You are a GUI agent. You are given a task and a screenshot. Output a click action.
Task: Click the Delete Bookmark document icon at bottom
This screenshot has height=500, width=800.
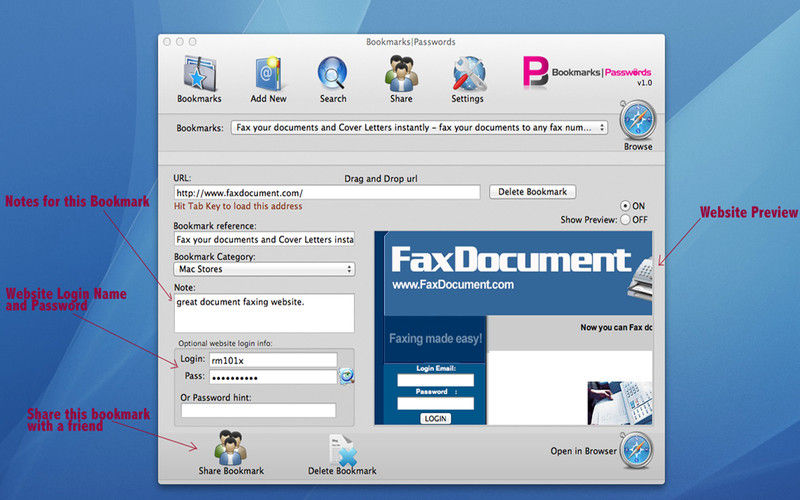(x=342, y=449)
